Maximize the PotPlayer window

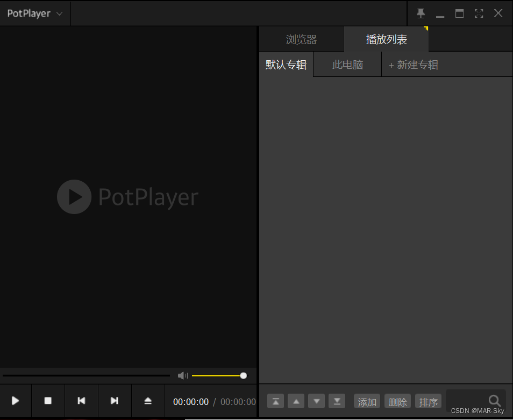(459, 13)
